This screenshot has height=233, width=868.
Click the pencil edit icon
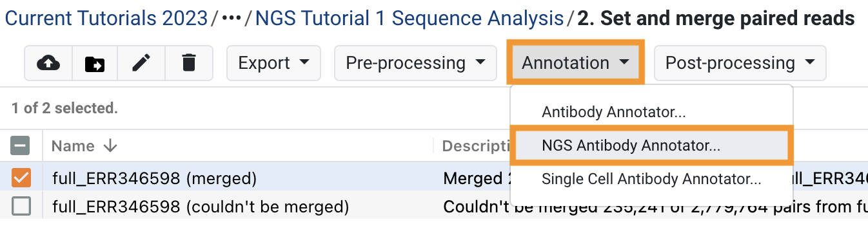tap(141, 62)
